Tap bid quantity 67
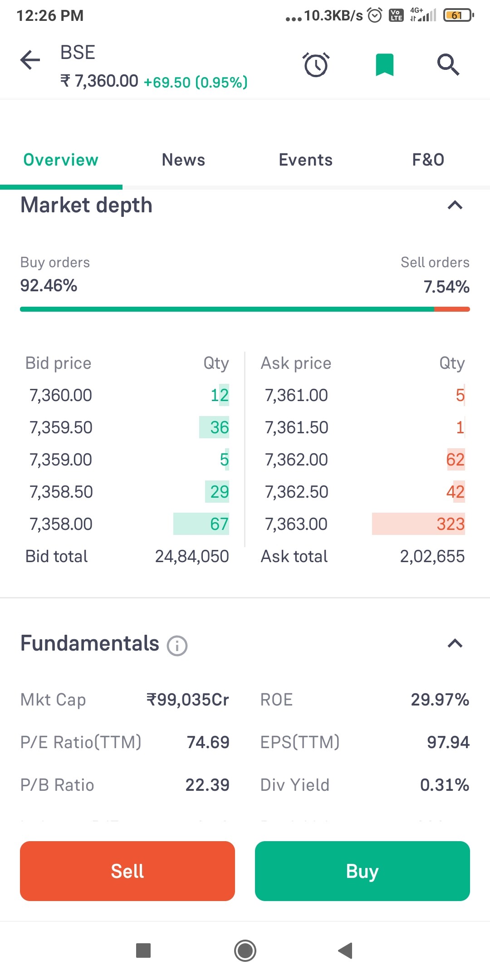 (x=220, y=524)
